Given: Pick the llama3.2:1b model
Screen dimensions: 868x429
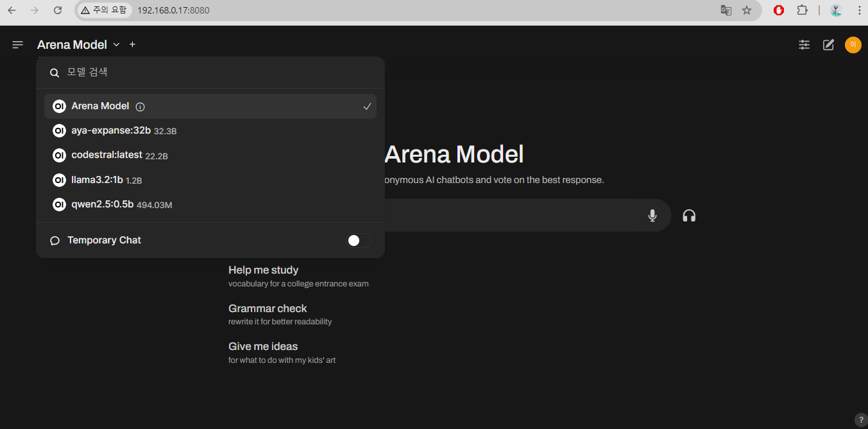Looking at the screenshot, I should click(x=210, y=180).
